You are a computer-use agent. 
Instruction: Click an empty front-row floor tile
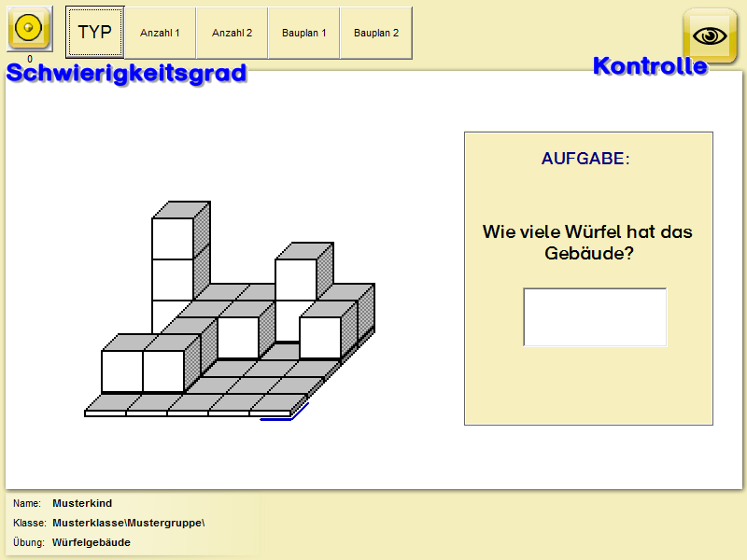pos(229,402)
